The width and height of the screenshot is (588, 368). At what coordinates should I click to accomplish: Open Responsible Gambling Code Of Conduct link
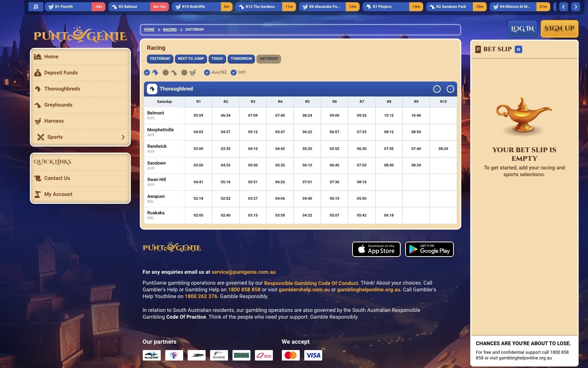tap(311, 283)
